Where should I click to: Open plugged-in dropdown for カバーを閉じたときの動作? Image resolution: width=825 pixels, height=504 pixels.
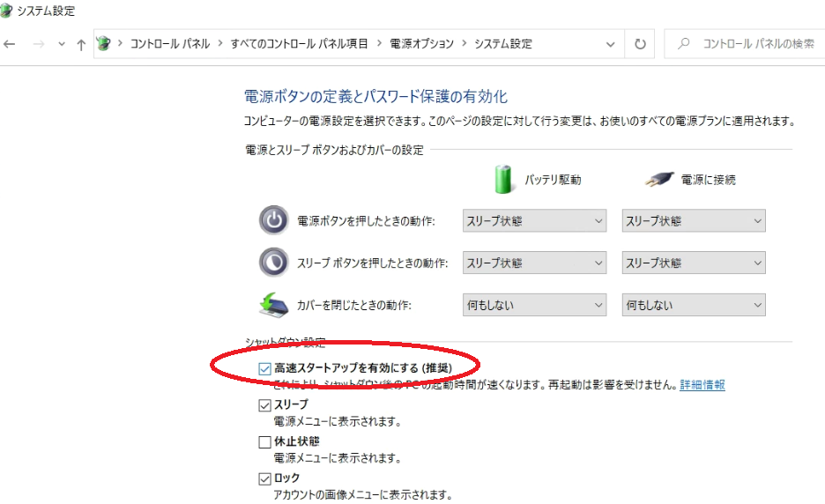694,305
